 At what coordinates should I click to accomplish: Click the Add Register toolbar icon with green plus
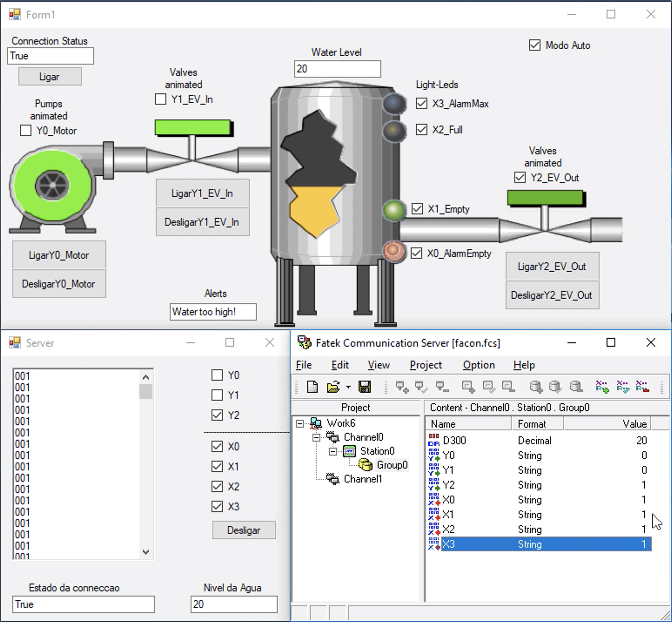[603, 386]
